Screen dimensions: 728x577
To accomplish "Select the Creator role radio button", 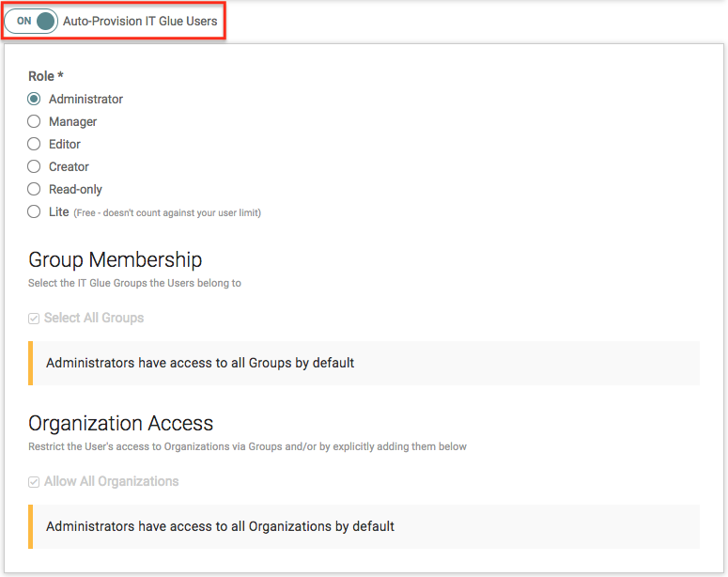I will [x=34, y=166].
